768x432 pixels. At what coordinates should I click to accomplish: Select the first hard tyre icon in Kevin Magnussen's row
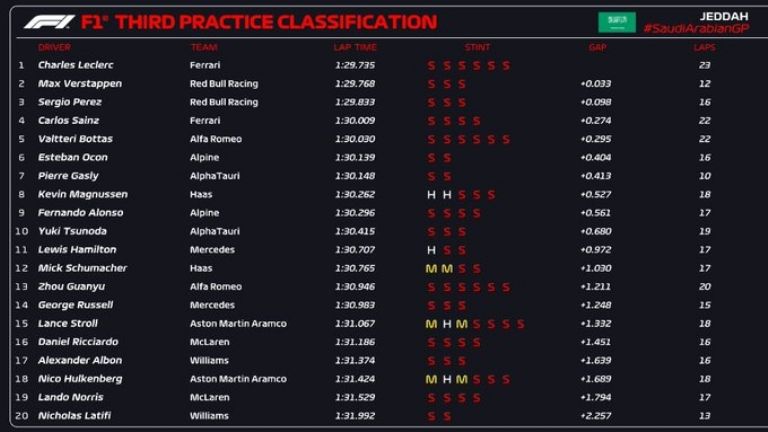(x=431, y=195)
